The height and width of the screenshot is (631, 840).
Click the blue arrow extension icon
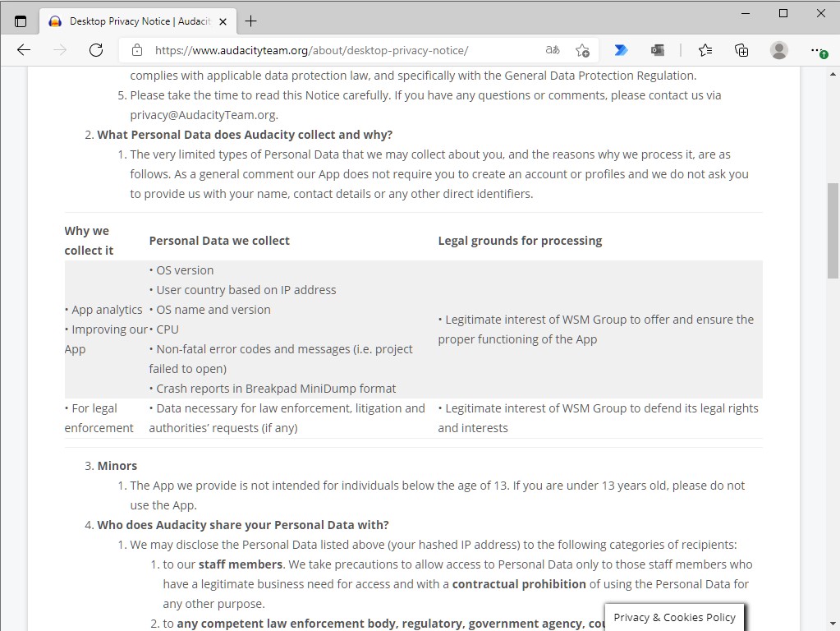click(x=621, y=50)
